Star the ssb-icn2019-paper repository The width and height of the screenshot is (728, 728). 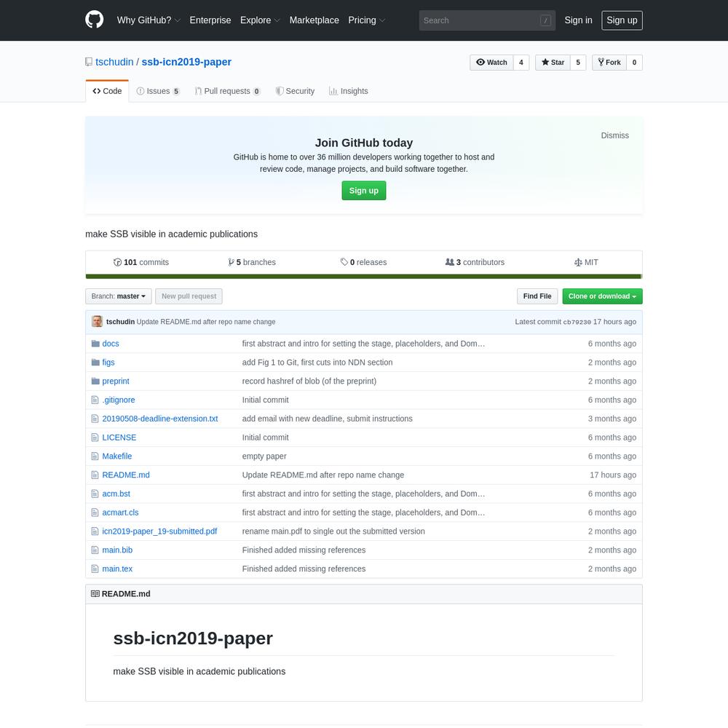click(x=553, y=62)
